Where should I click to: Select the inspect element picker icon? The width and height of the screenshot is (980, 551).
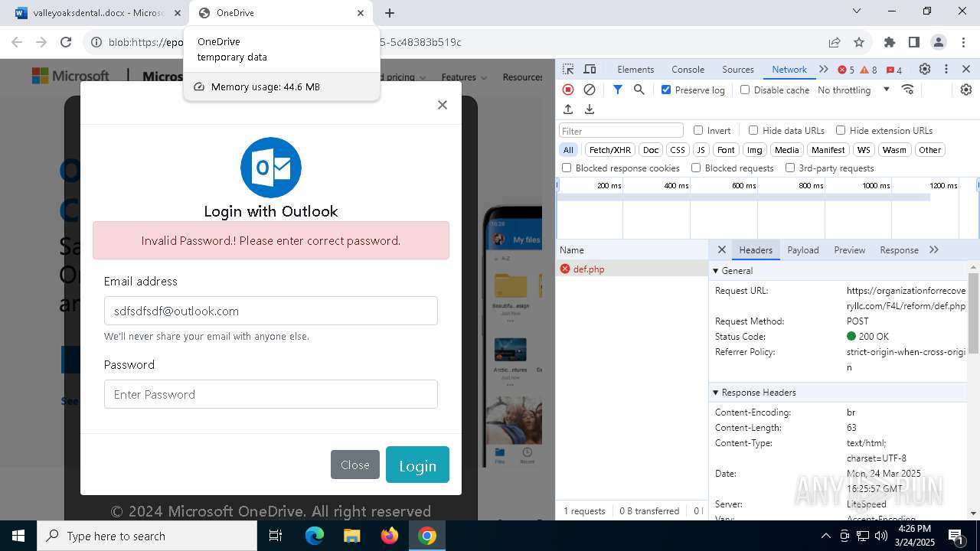pyautogui.click(x=568, y=69)
